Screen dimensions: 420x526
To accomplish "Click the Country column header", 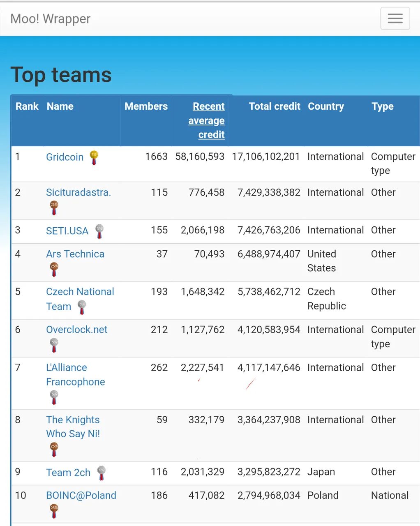I will click(x=326, y=106).
